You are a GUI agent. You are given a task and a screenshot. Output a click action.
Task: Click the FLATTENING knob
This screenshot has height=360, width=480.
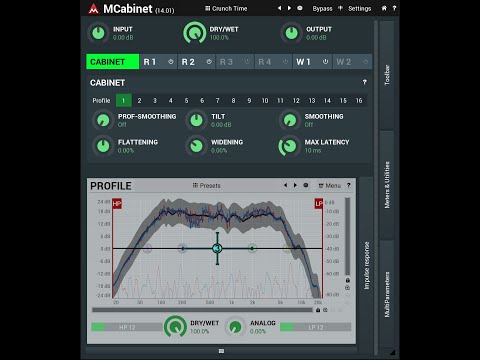(x=103, y=146)
